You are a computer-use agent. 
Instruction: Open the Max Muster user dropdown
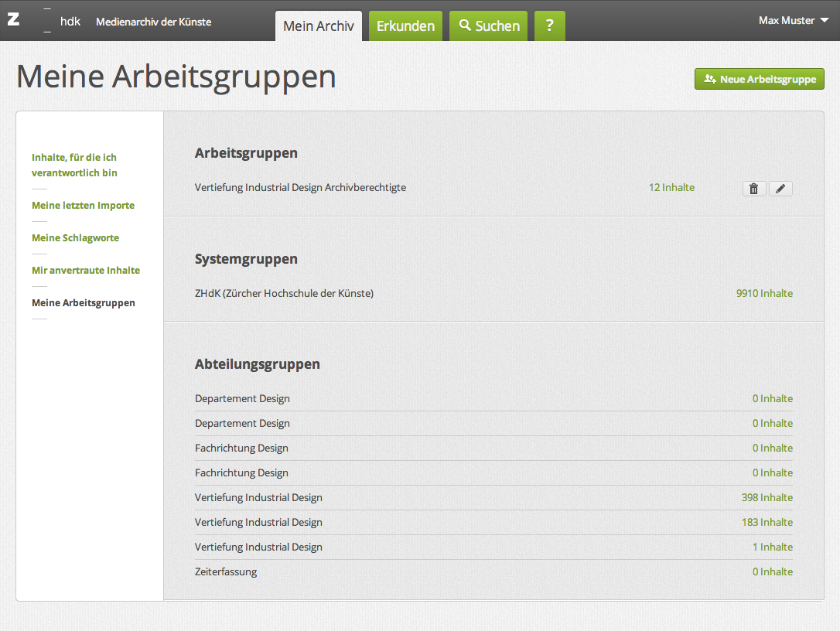[793, 21]
